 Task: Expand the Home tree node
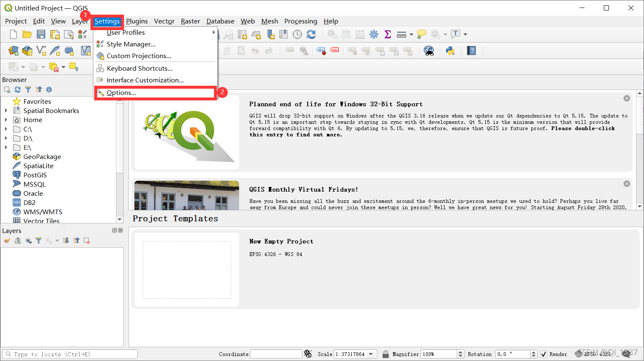(x=6, y=120)
